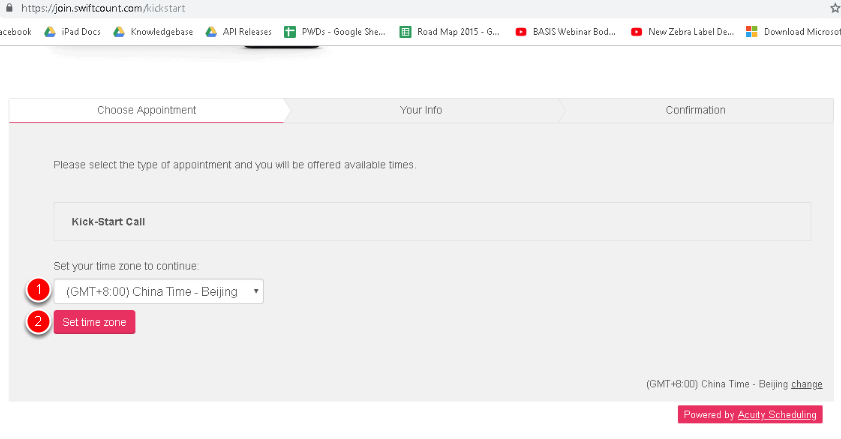The height and width of the screenshot is (439, 841).
Task: Click the Set time zone button
Action: 94,322
